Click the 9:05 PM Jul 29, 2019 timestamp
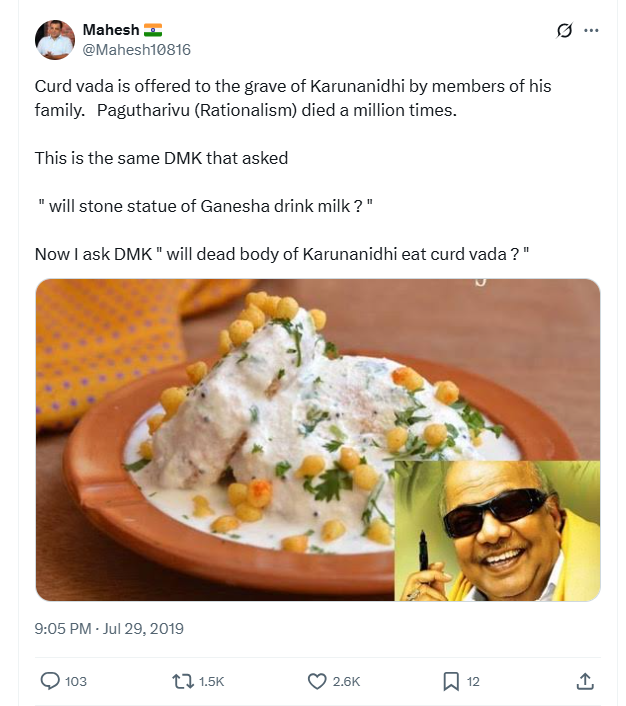The image size is (626, 706). 109,629
